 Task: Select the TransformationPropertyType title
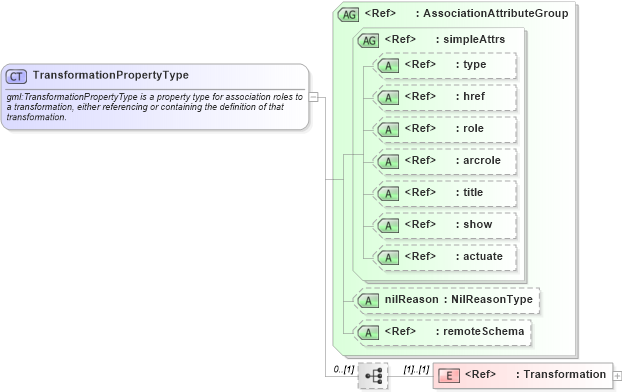pyautogui.click(x=111, y=75)
